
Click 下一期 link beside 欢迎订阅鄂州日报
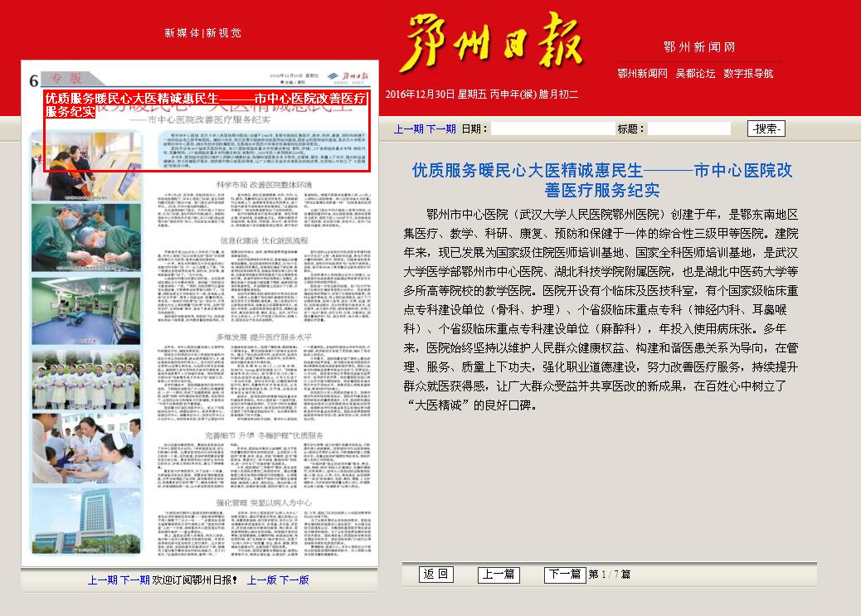(x=134, y=580)
